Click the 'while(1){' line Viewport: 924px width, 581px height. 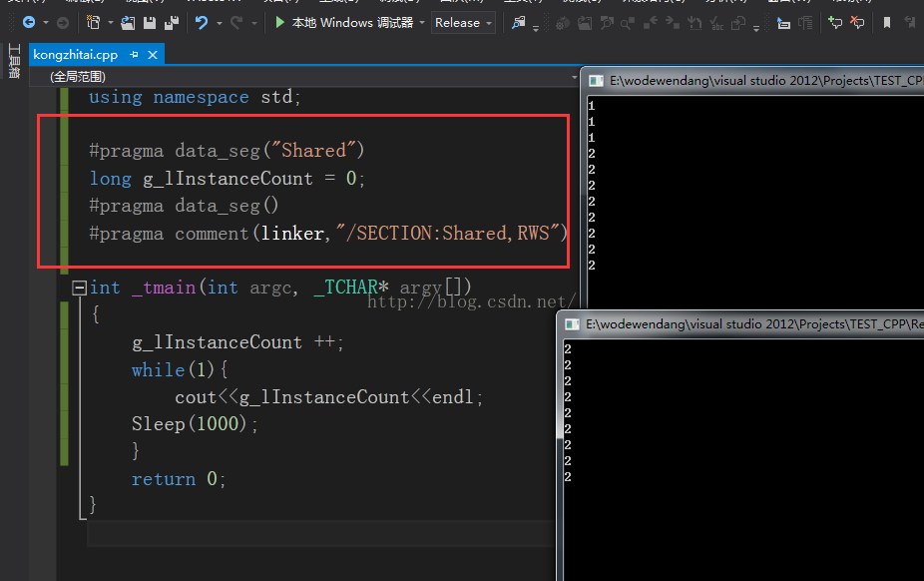(x=180, y=370)
